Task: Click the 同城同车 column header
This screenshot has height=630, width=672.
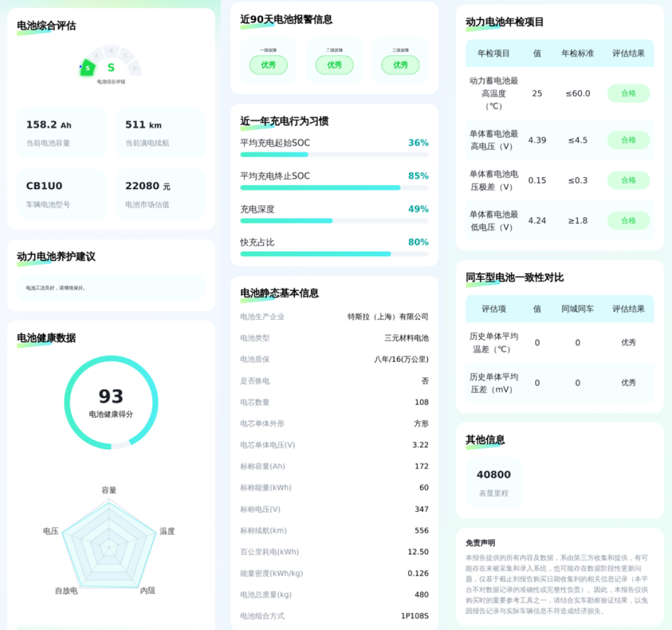Action: (577, 309)
